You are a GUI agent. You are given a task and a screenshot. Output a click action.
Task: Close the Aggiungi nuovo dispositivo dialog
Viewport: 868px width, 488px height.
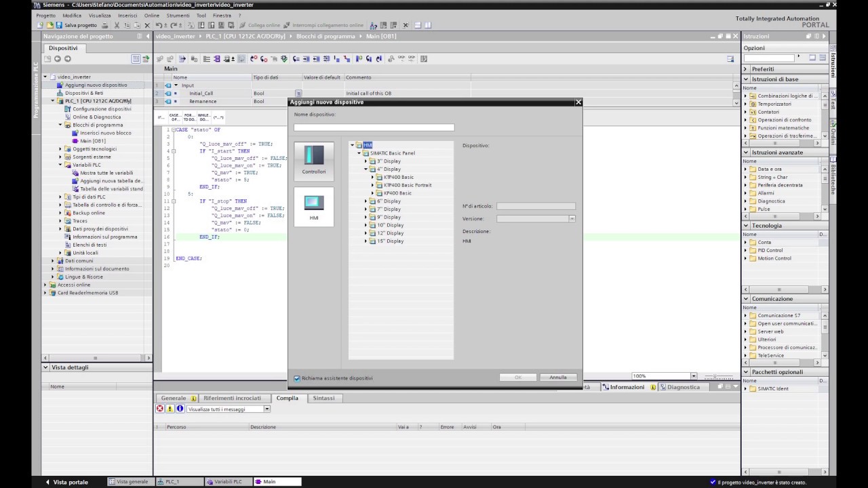[x=578, y=102]
